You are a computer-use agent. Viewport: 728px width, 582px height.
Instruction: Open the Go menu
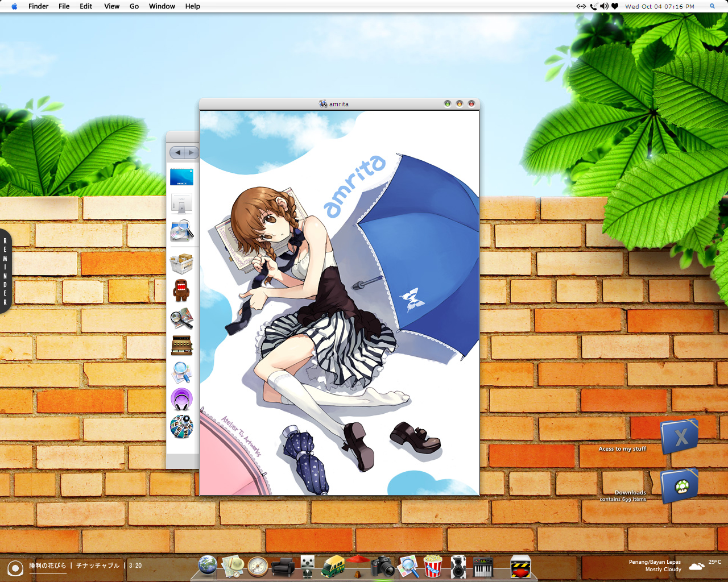(x=134, y=6)
